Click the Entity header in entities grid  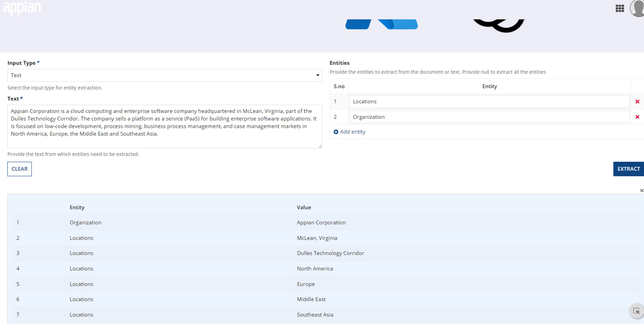(x=490, y=86)
